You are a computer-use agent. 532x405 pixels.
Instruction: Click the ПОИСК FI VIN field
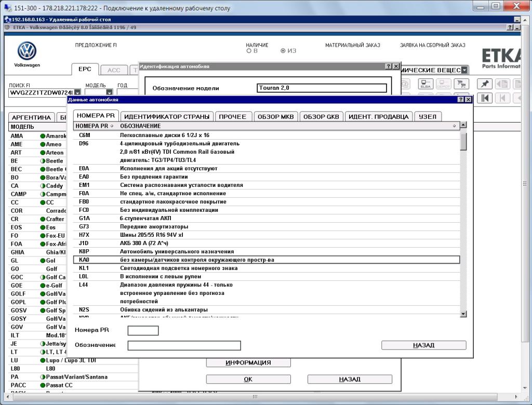[x=41, y=92]
